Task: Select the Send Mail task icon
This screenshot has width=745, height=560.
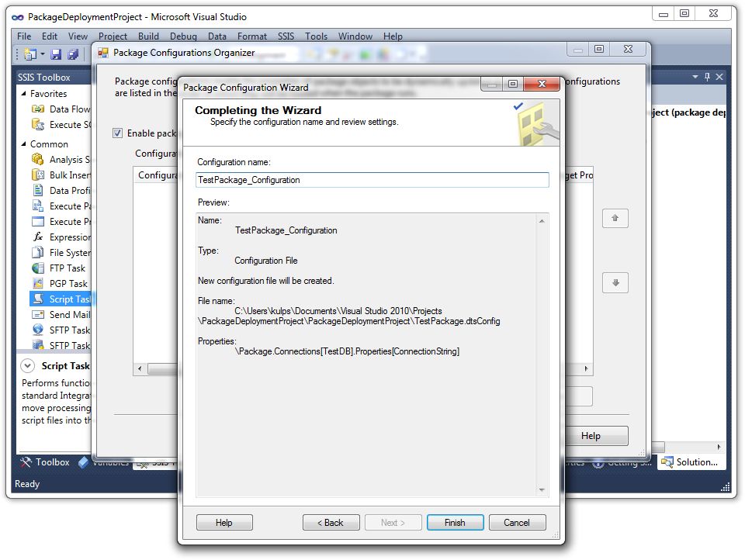Action: [37, 314]
